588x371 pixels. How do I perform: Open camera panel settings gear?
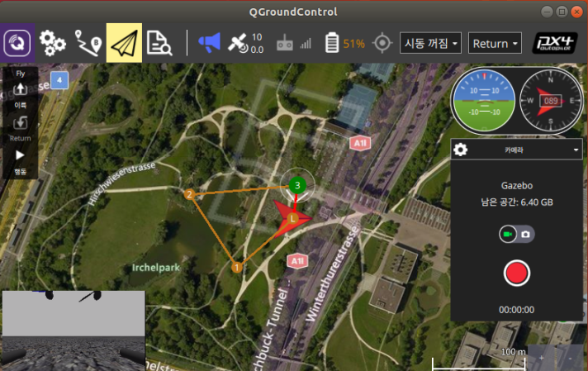click(x=461, y=150)
